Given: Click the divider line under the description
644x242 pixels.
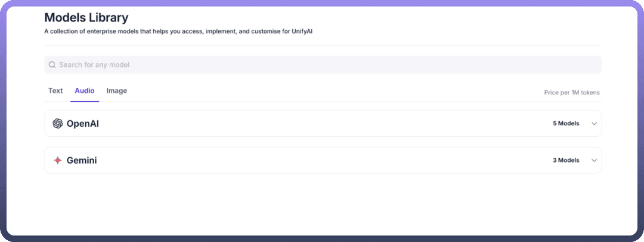Looking at the screenshot, I should (322, 45).
